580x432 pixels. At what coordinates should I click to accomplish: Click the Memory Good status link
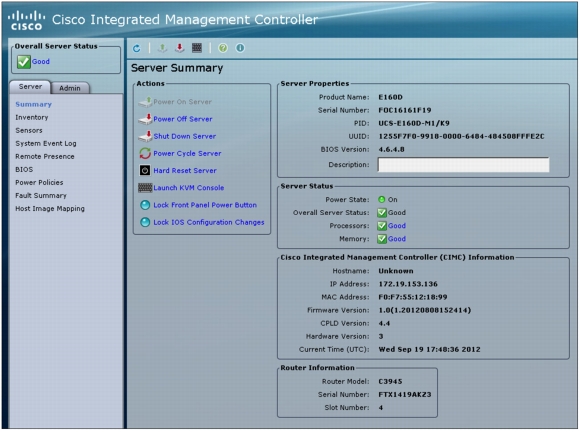(397, 239)
